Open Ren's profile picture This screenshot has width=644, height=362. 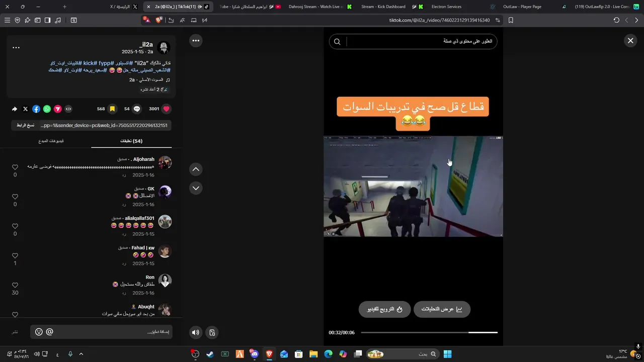coord(165,281)
